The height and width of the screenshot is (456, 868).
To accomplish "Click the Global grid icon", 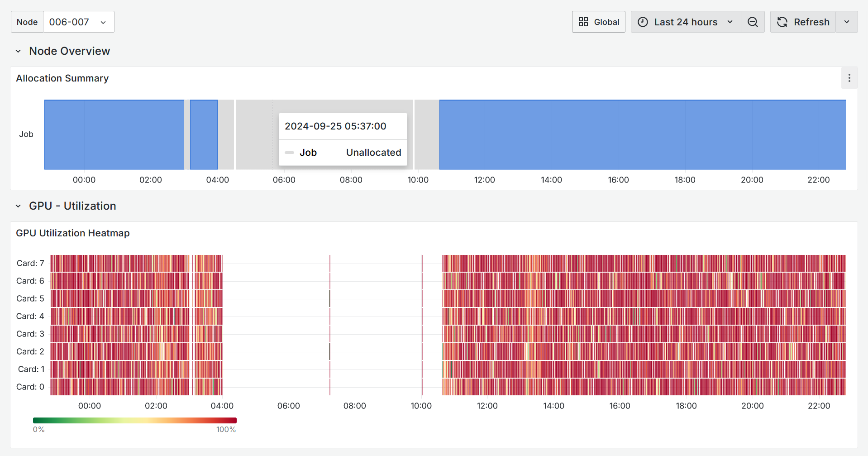I will 583,22.
